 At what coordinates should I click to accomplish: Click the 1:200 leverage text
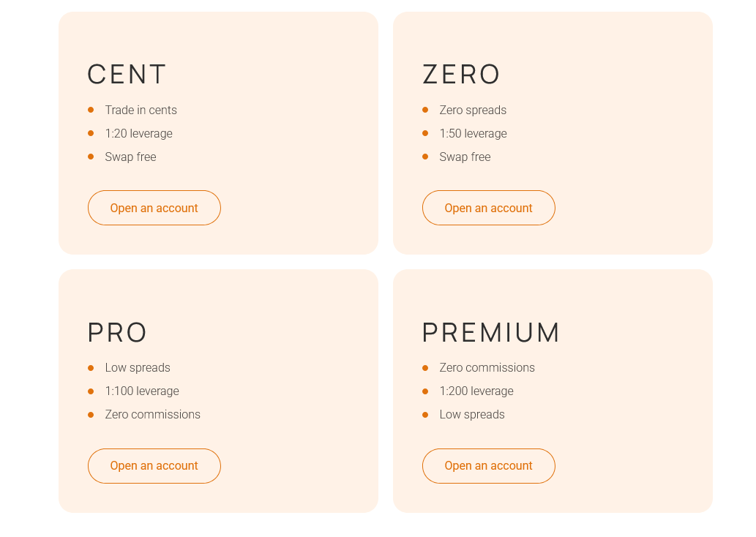click(x=476, y=391)
